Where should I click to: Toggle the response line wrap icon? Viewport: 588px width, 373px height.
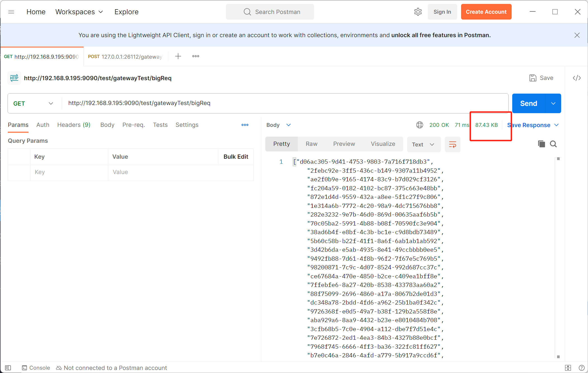point(452,144)
